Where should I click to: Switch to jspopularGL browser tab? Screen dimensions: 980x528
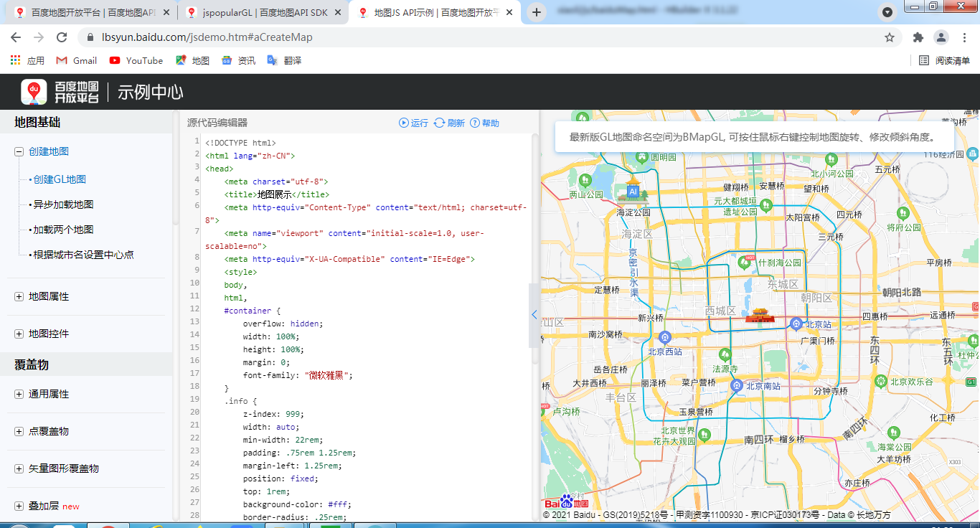click(257, 12)
